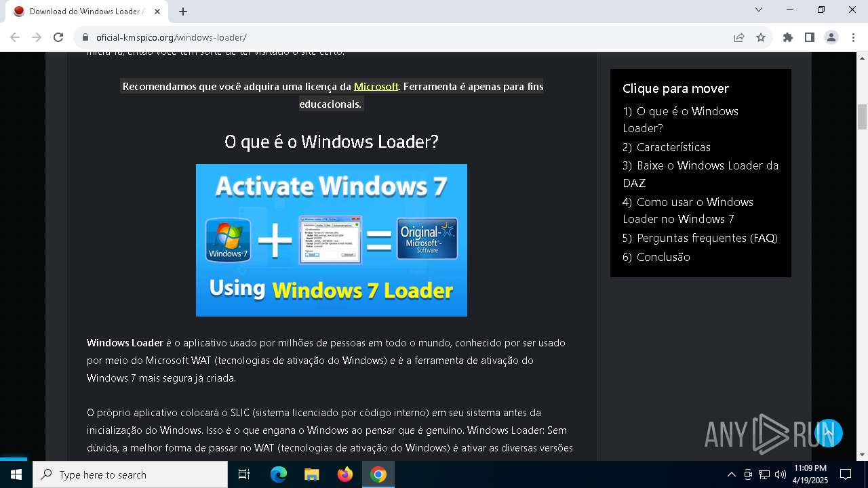
Task: Jump to 'Baixe o Windows Loader da DAZ'
Action: tap(701, 174)
